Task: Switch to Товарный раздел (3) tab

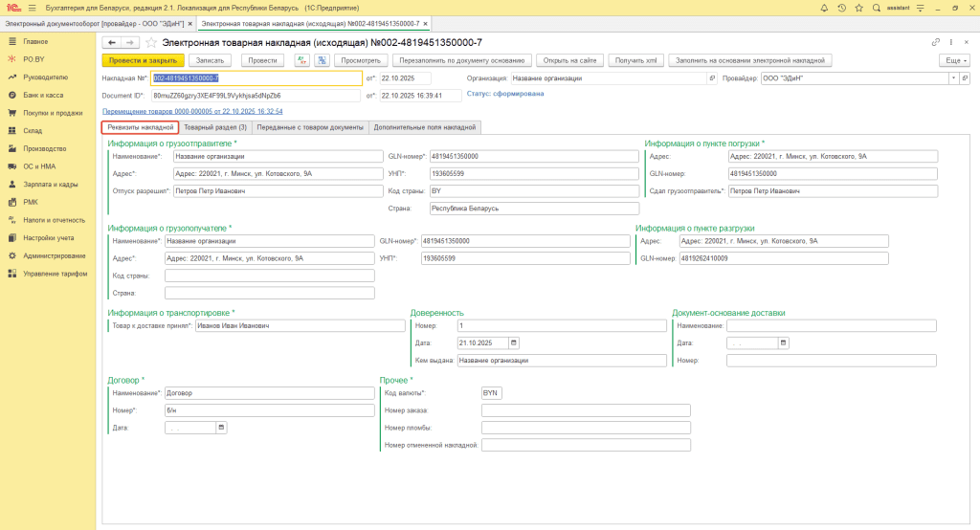Action: [x=215, y=127]
